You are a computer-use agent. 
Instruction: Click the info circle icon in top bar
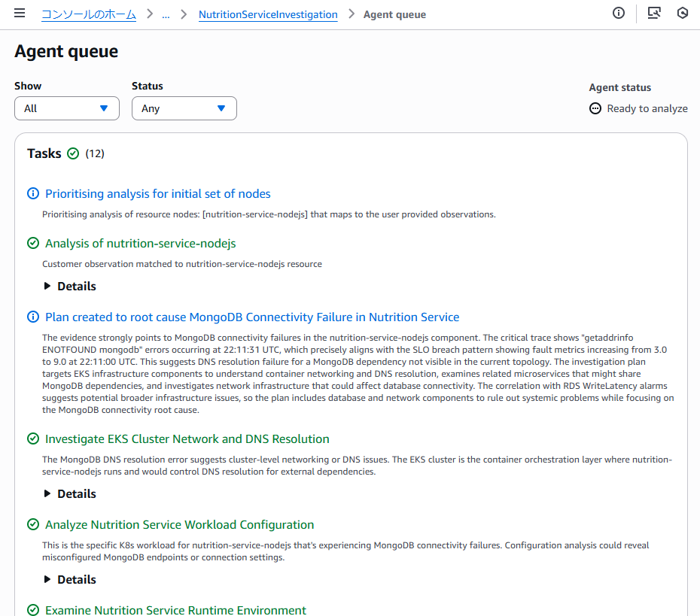tap(619, 13)
